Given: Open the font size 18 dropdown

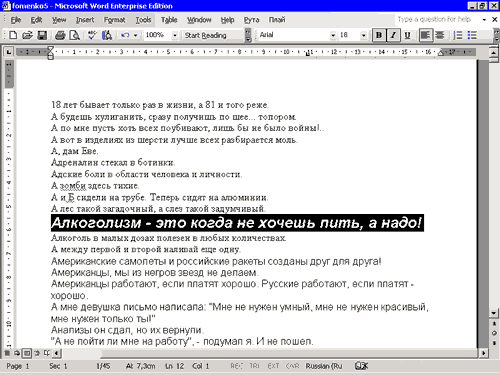Looking at the screenshot, I should click(x=364, y=35).
